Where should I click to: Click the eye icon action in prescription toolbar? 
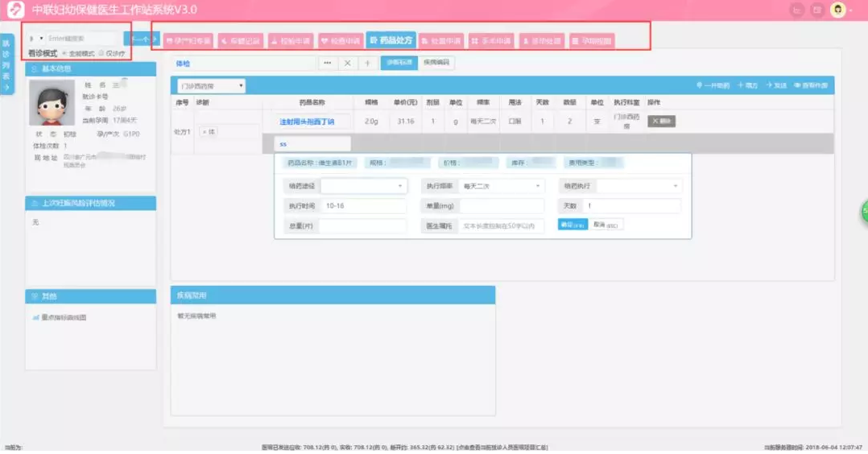pyautogui.click(x=811, y=86)
